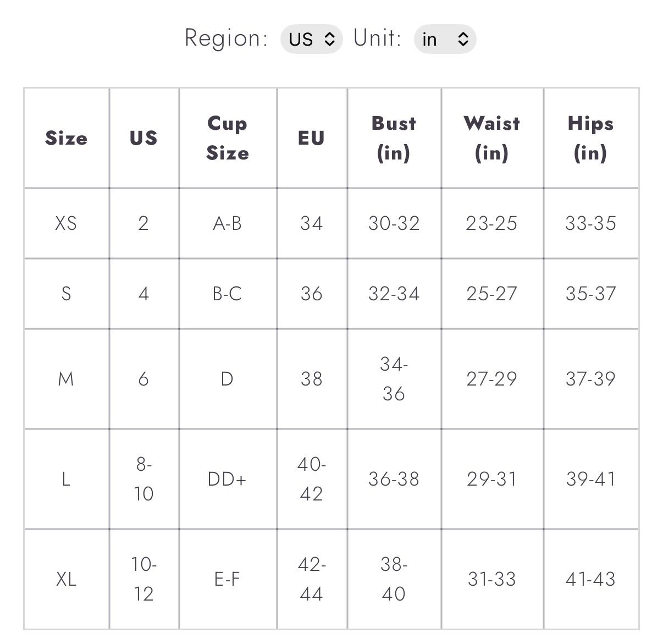Viewport: 663px width, 644px height.
Task: Open the Region dropdown set to US
Action: click(x=311, y=39)
